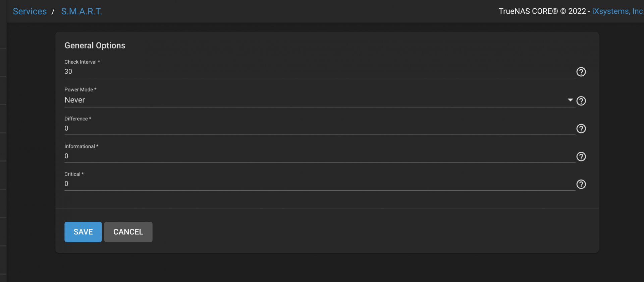Click the General Options heading
Screen dimensions: 644x282
(x=95, y=46)
